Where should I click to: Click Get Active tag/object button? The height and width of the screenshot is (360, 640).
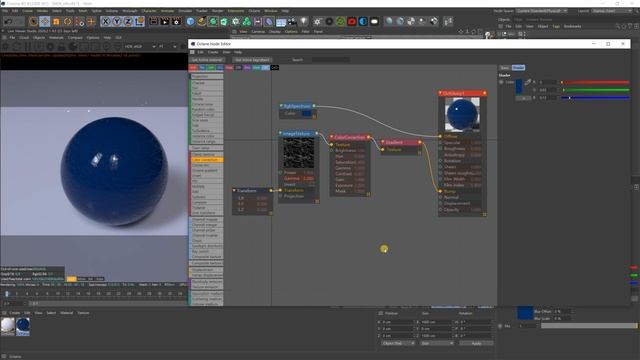(252, 60)
